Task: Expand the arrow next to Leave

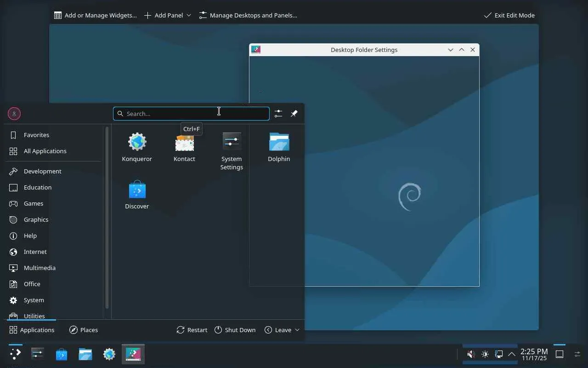Action: point(297,330)
